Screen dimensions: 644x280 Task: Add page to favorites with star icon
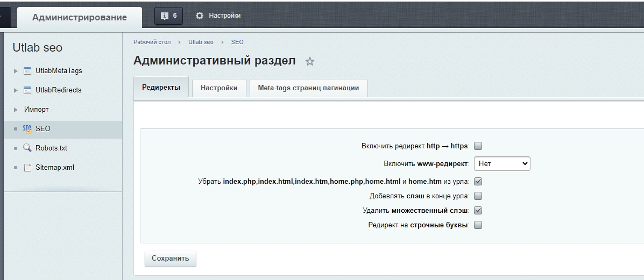[x=309, y=62]
